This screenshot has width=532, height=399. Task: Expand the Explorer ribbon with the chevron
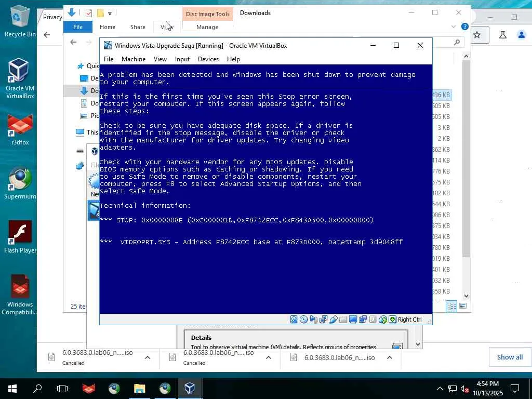tap(454, 26)
